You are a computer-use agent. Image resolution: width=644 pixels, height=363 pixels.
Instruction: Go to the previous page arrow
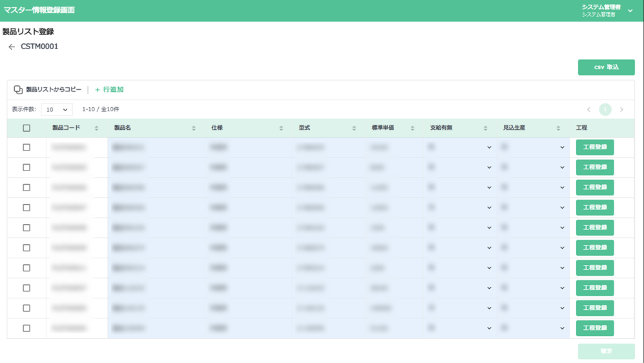(x=588, y=110)
